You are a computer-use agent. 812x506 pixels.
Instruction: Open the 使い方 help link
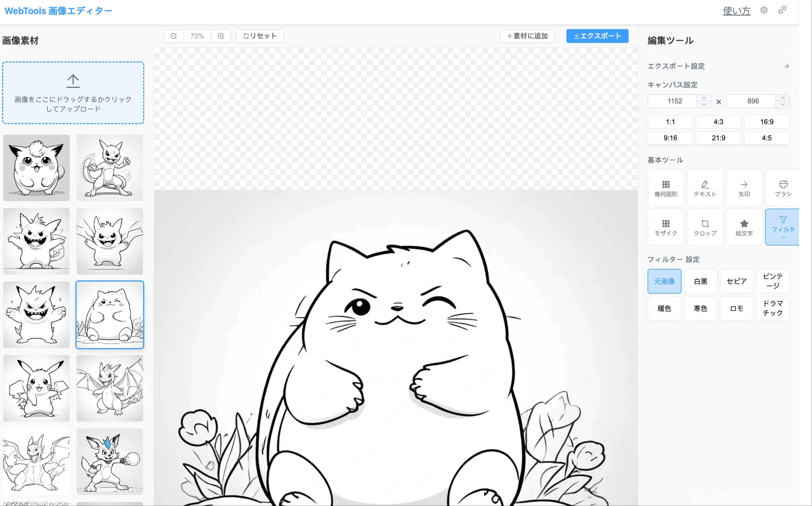pyautogui.click(x=737, y=11)
